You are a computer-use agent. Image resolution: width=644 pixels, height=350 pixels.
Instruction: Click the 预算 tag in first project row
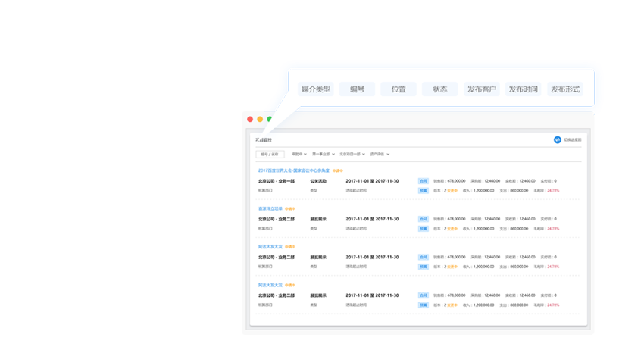[x=423, y=190]
